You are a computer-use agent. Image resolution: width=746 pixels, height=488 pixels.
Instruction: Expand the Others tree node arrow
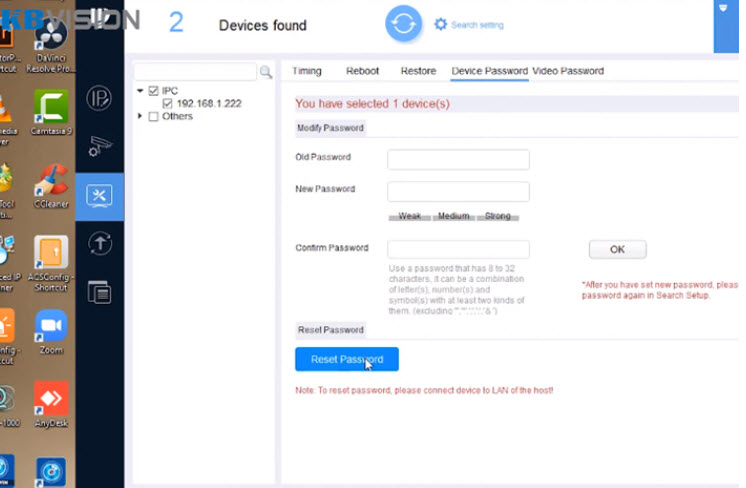tap(140, 116)
